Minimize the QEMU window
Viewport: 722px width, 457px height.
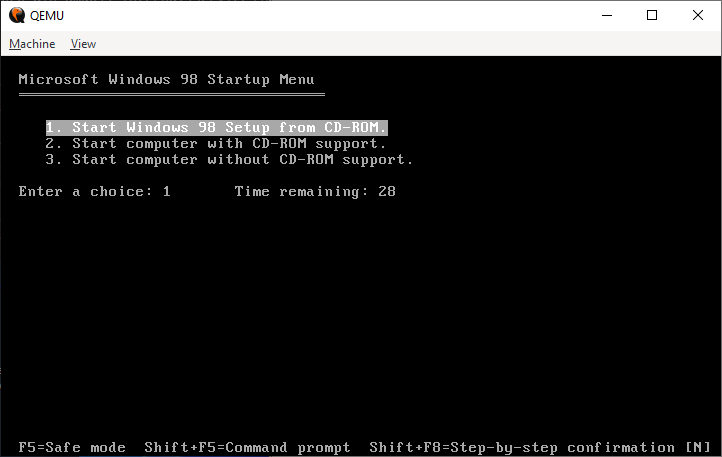click(607, 15)
